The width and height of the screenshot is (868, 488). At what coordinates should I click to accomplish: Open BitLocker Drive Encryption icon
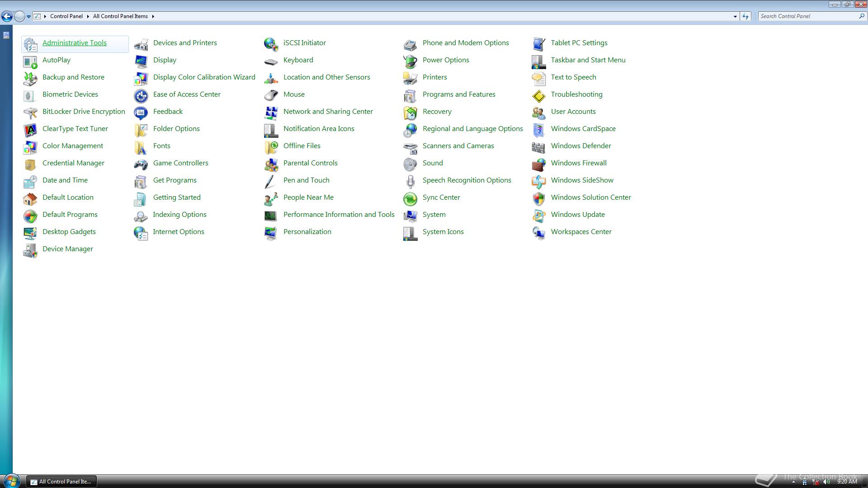pyautogui.click(x=30, y=113)
